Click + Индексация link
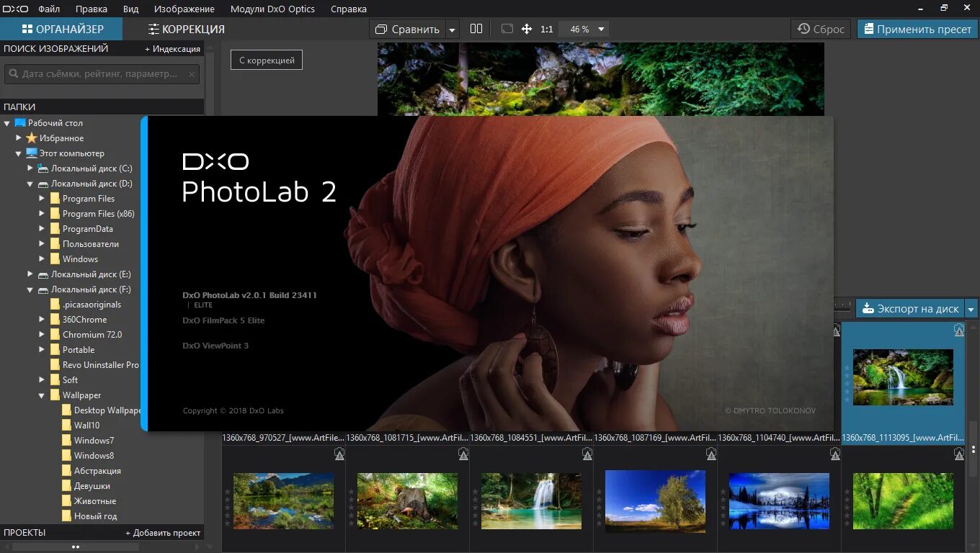Screen dimensions: 980x553 pyautogui.click(x=172, y=49)
